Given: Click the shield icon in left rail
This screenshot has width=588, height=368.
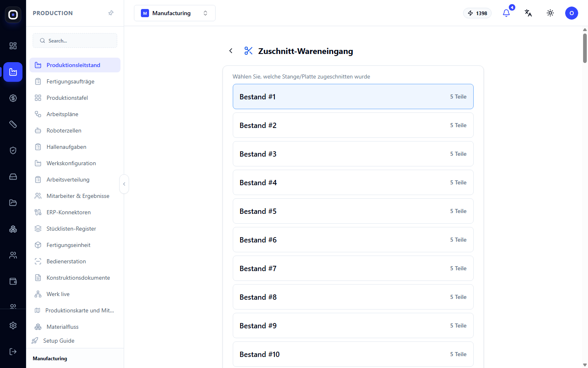Looking at the screenshot, I should (x=13, y=150).
